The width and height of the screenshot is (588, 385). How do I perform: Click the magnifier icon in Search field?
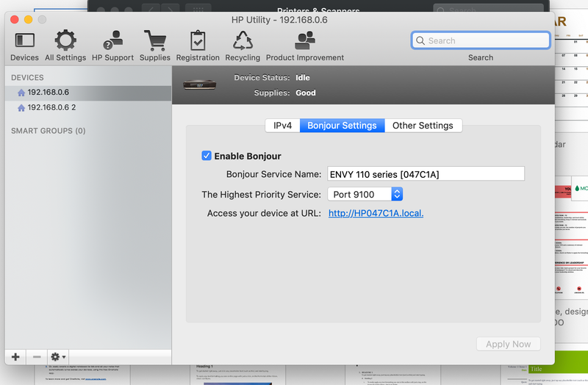coord(420,40)
